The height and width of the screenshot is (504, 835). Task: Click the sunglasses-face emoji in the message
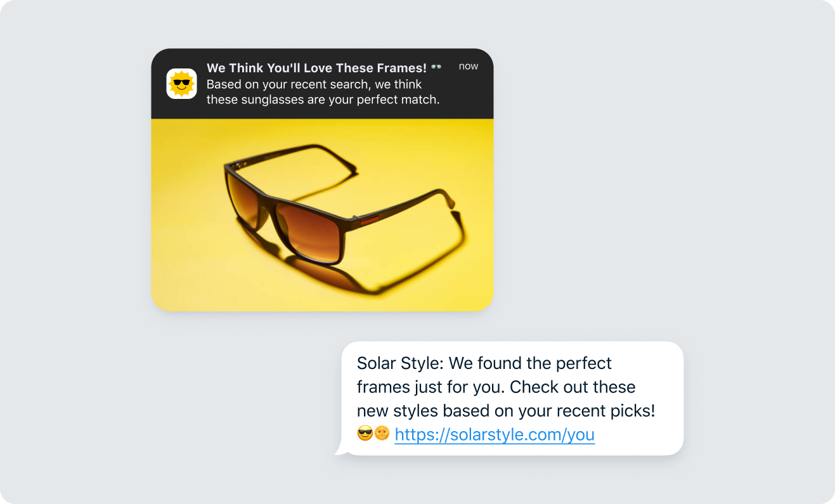(365, 434)
